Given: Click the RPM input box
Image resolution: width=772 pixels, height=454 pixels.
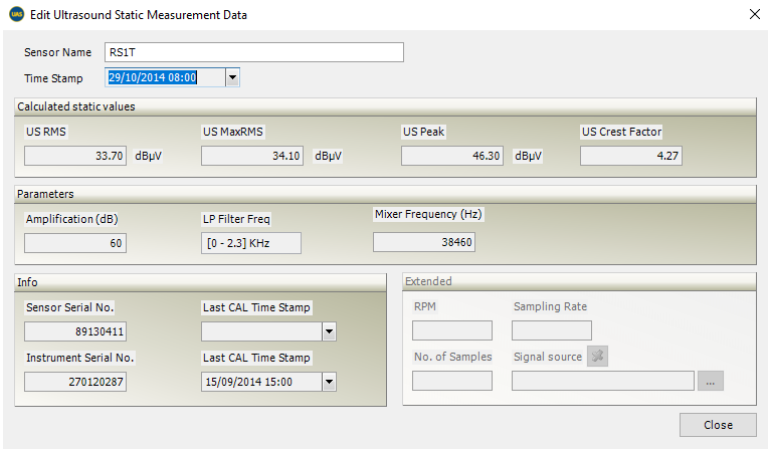Looking at the screenshot, I should (x=452, y=331).
